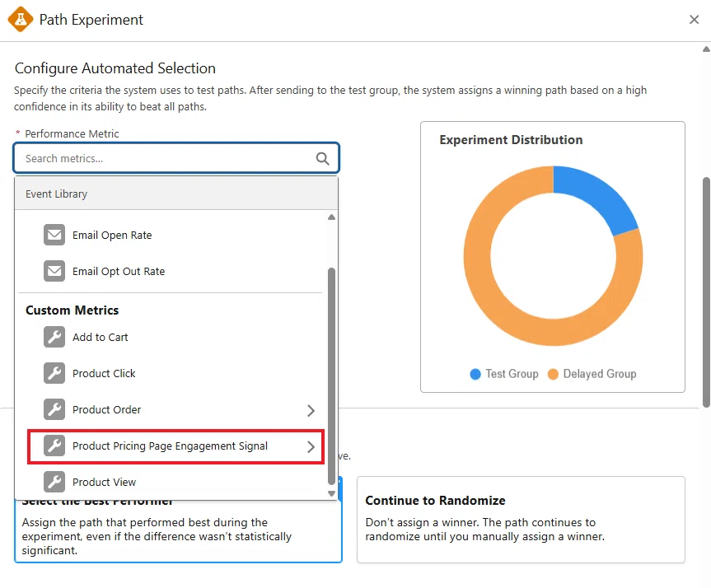Image resolution: width=711 pixels, height=588 pixels.
Task: Select the Add to Cart custom metric
Action: [101, 338]
